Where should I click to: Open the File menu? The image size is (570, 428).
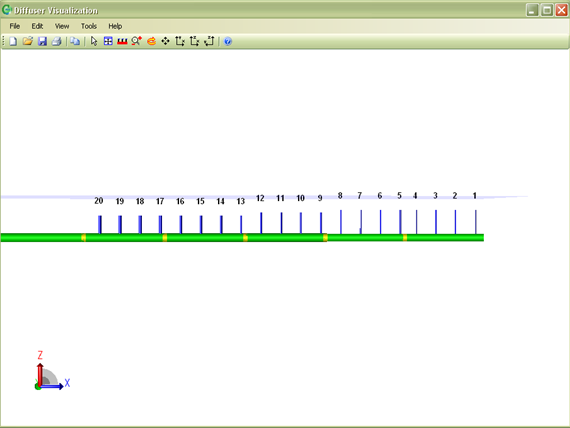[x=15, y=26]
